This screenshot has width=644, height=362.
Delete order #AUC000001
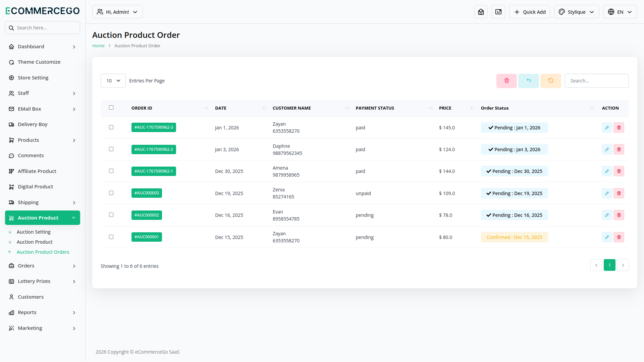[x=619, y=237]
